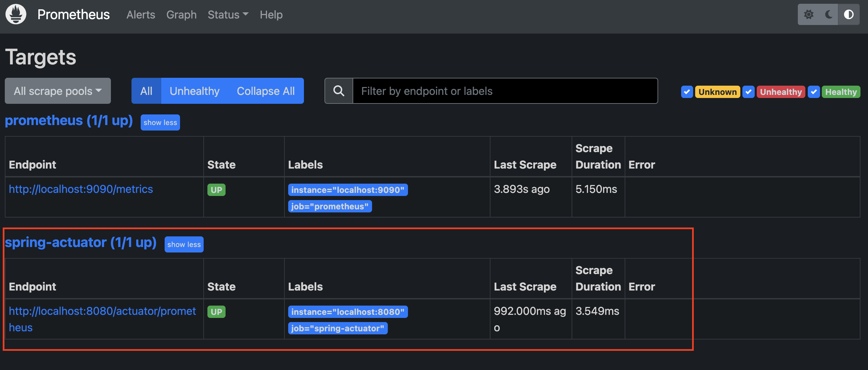Viewport: 868px width, 370px height.
Task: Expand the Status menu dropdown
Action: (228, 15)
